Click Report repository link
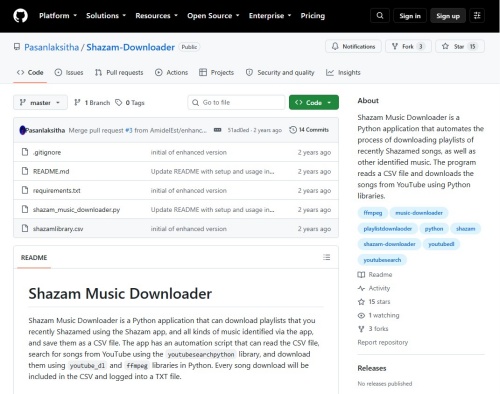This screenshot has height=394, width=500. 382,342
